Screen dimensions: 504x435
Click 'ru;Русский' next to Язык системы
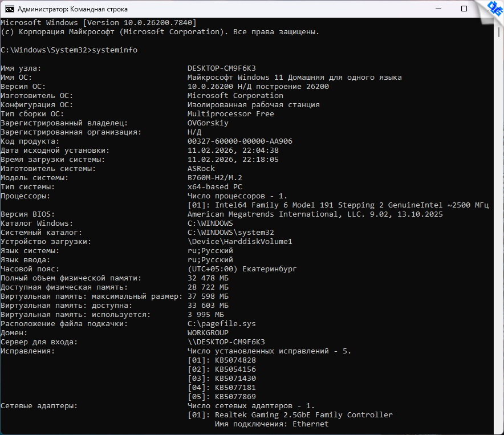[210, 250]
